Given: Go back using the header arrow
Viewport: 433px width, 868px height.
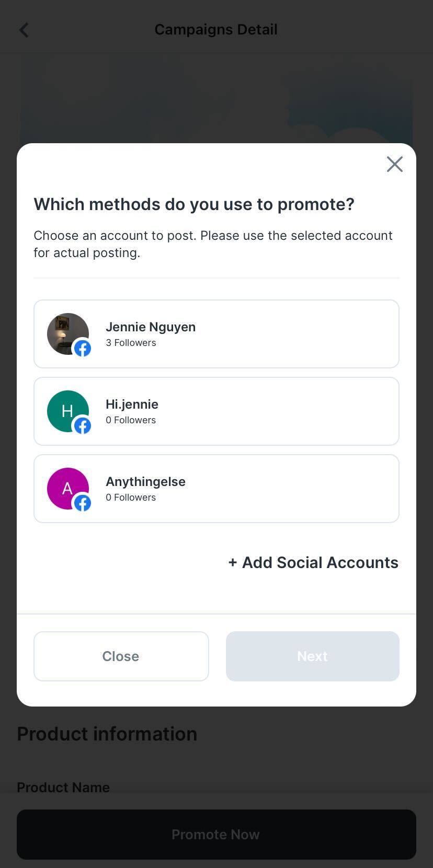Looking at the screenshot, I should (24, 30).
